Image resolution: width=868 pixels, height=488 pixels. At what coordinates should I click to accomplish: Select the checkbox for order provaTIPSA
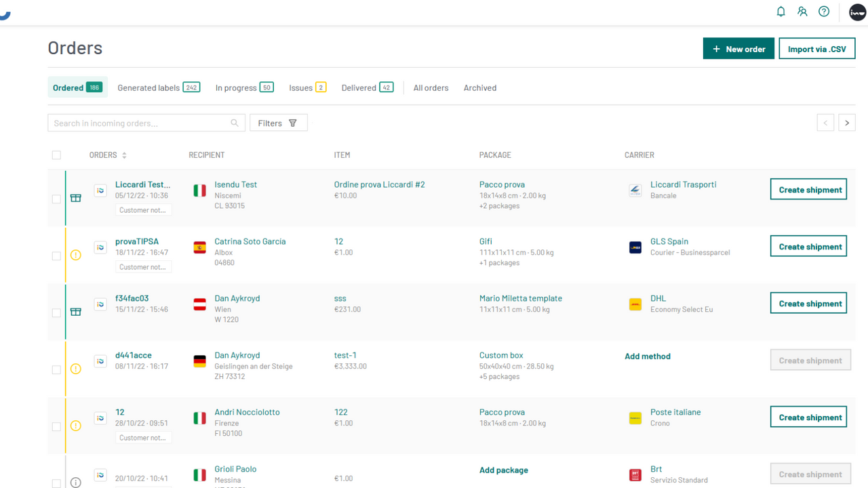(56, 256)
